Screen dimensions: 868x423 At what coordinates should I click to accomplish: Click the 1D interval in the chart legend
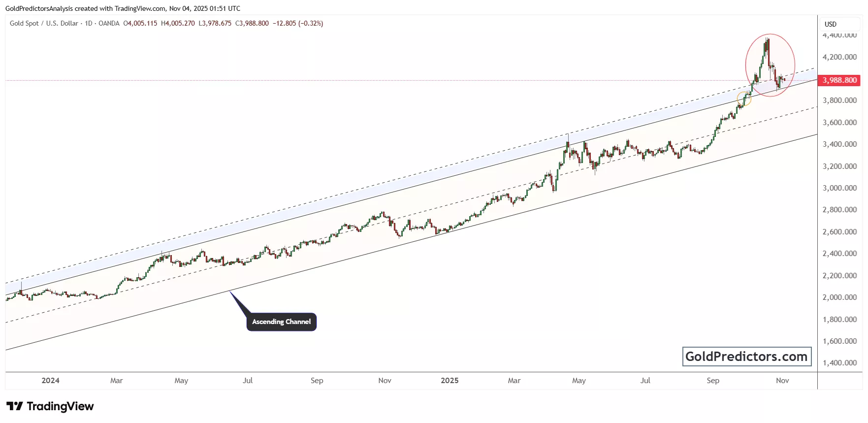coord(89,23)
